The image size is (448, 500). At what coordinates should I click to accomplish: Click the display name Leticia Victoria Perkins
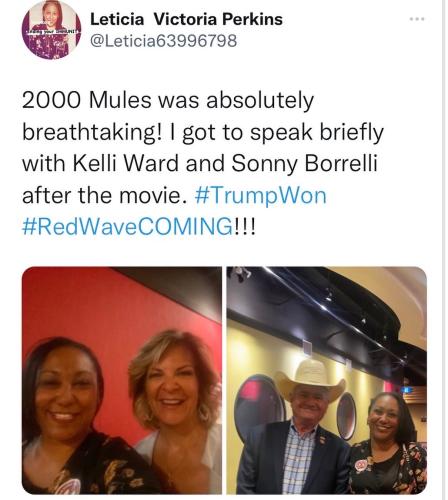[186, 19]
